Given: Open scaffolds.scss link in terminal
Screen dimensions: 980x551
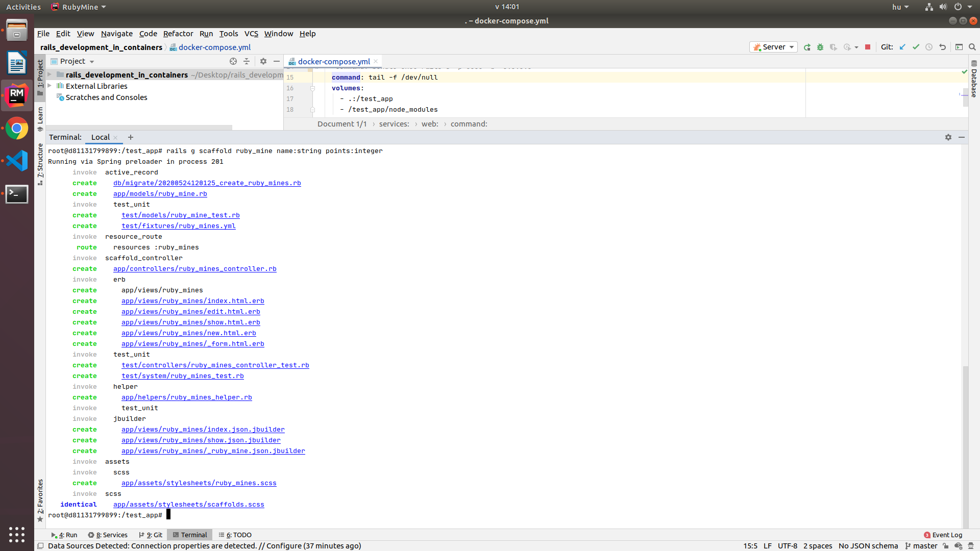Looking at the screenshot, I should click(188, 505).
